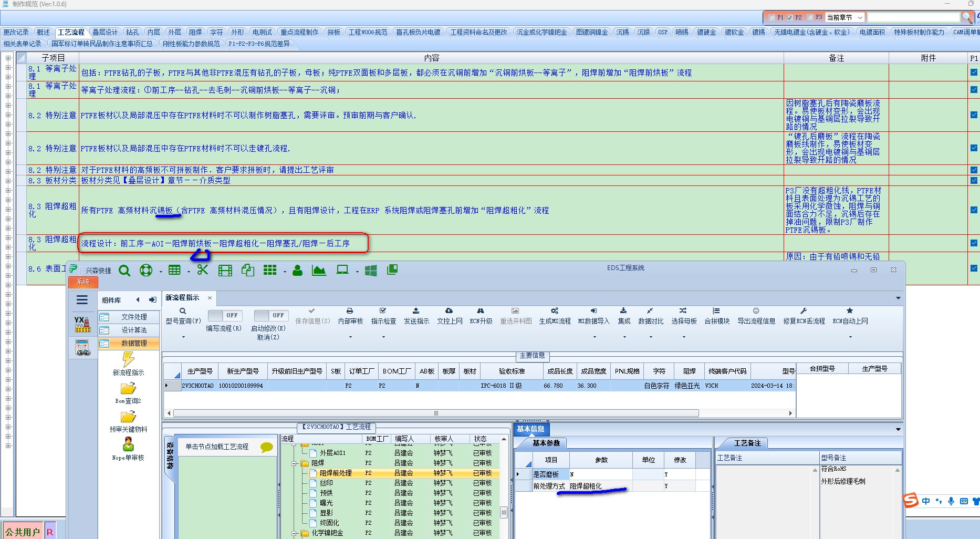Open the 当前章节 dropdown
Viewport: 980px width, 539px height.
pos(860,17)
